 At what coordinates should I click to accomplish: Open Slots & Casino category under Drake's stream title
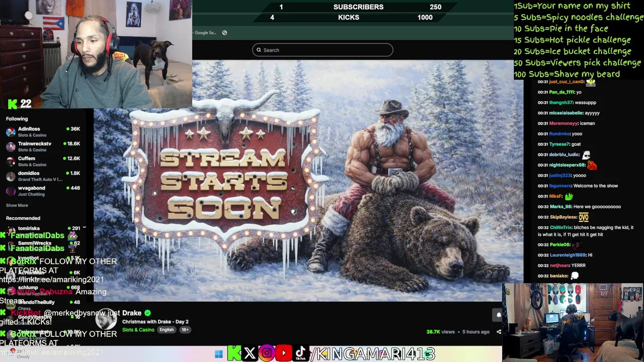tap(138, 330)
